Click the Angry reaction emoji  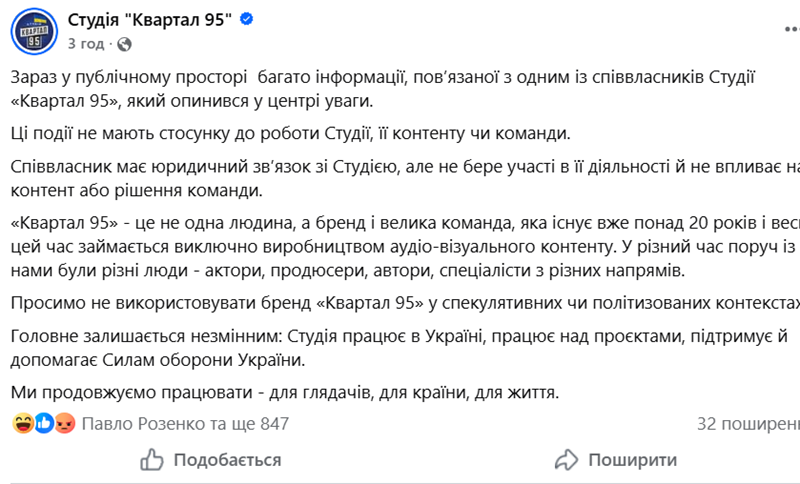coord(65,423)
